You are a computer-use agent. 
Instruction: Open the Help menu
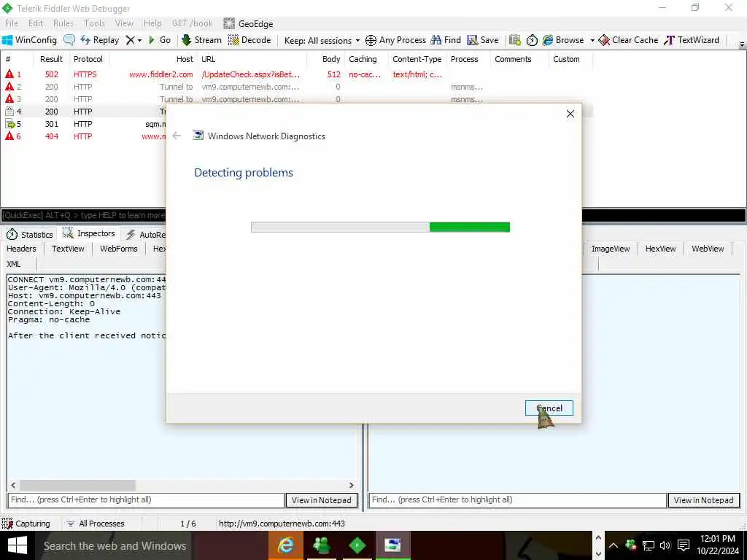coord(152,23)
